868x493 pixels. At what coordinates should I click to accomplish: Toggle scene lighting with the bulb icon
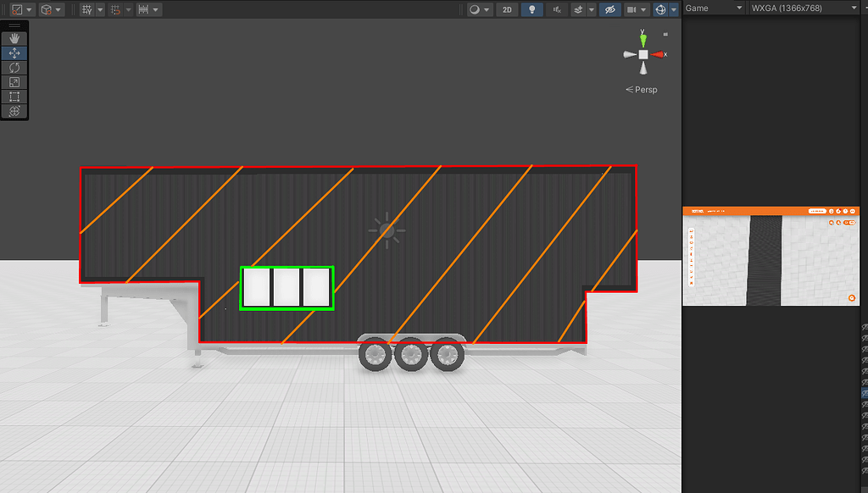coord(531,9)
